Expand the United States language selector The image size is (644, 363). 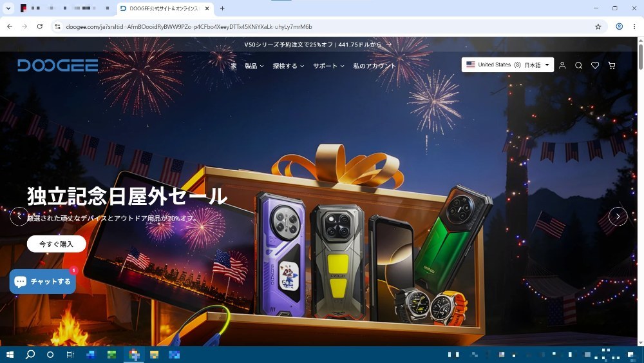507,65
